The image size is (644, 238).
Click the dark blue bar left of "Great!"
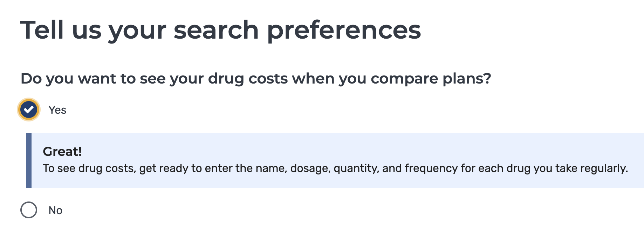[29, 160]
